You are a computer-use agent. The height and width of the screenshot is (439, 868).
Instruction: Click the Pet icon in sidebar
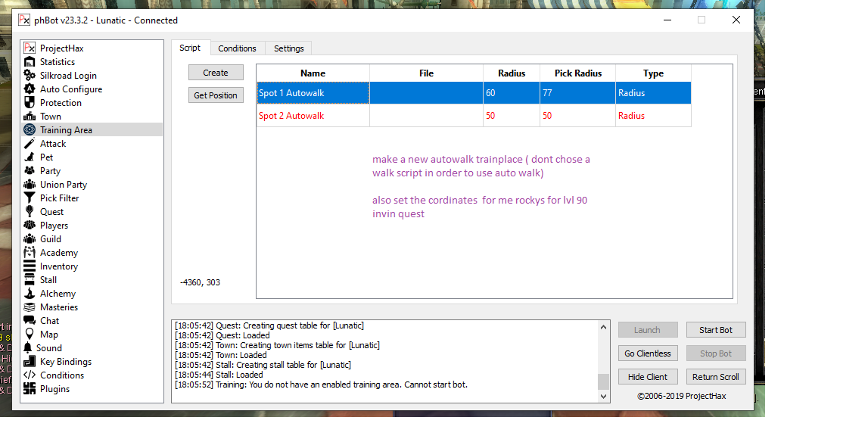(x=30, y=157)
